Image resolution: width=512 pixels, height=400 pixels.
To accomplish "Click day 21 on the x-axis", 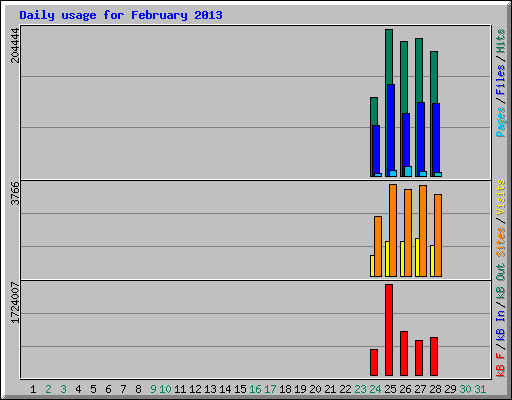I will coord(330,389).
